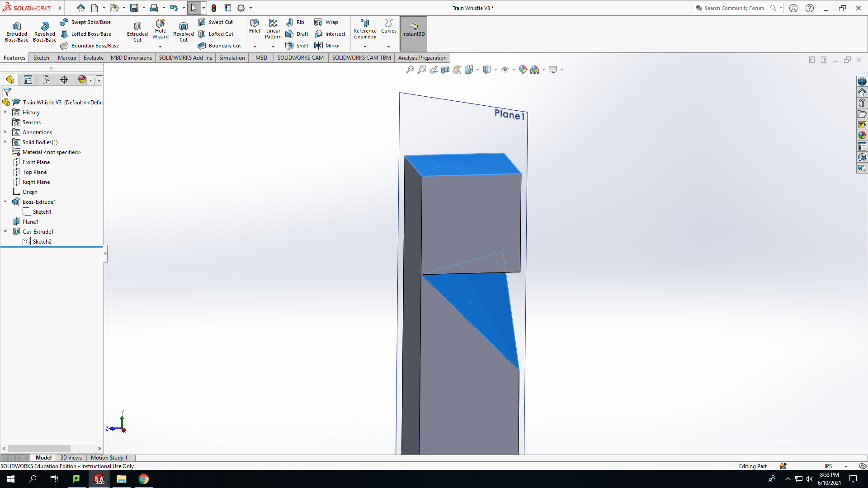868x488 pixels.
Task: Open the Motion Study 1 tab
Action: click(109, 458)
